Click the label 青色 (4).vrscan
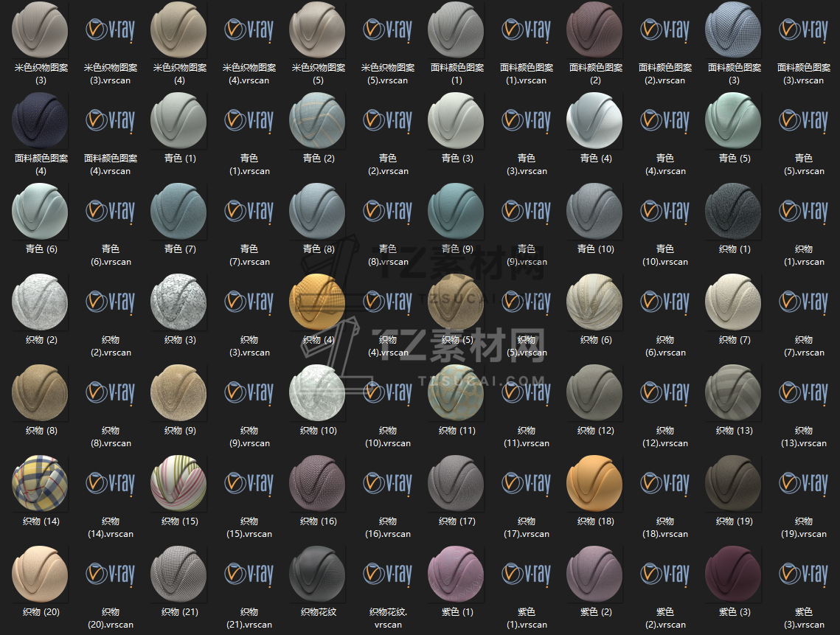Image resolution: width=840 pixels, height=635 pixels. (665, 164)
